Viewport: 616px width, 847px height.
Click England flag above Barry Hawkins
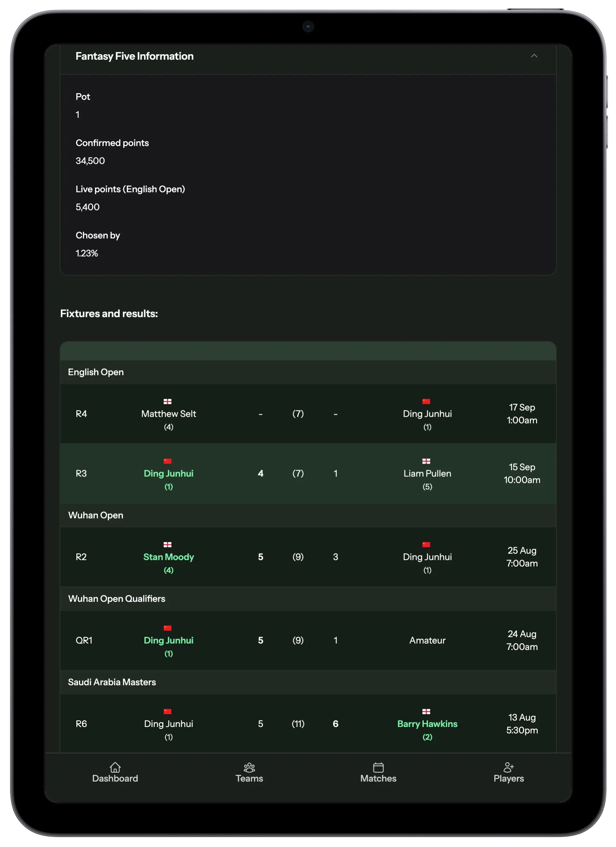point(426,711)
